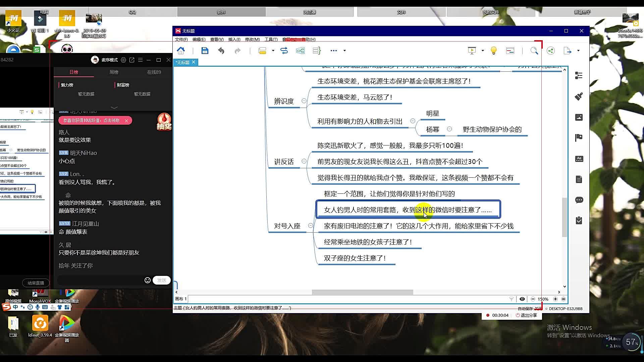Click the 结束直播 button
This screenshot has height=362, width=644.
pyautogui.click(x=36, y=283)
